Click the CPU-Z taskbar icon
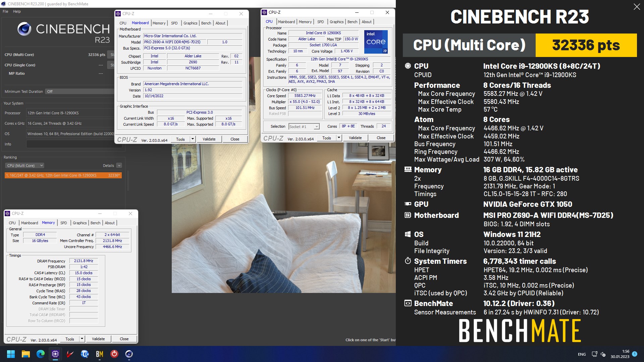Image resolution: width=644 pixels, height=362 pixels. point(55,354)
